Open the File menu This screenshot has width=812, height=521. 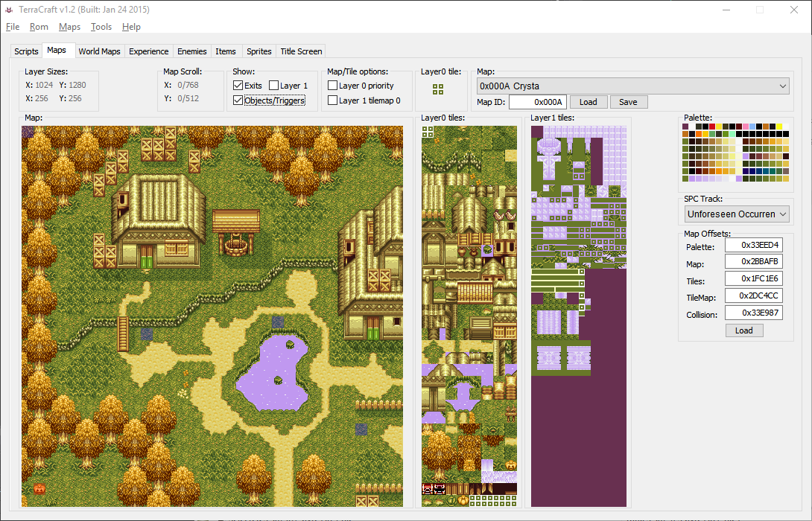point(13,27)
